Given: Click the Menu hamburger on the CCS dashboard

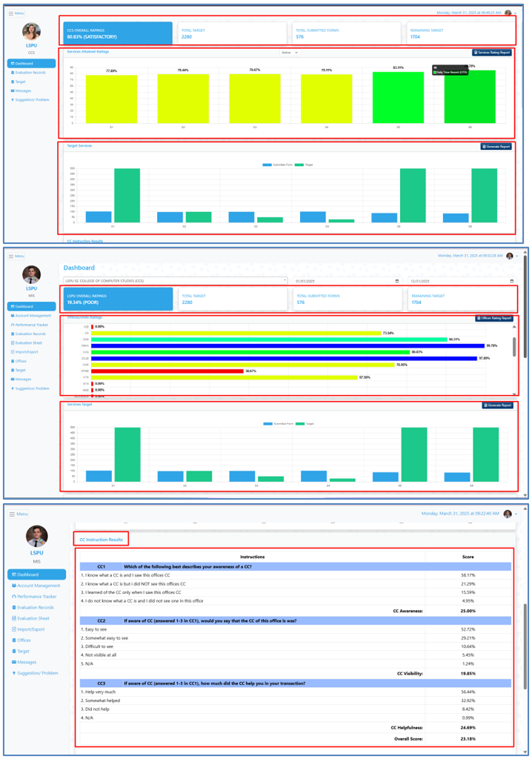Looking at the screenshot, I should point(16,13).
